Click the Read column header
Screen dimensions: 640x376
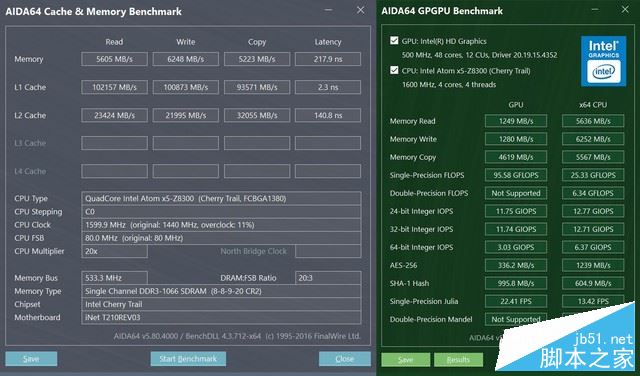coord(114,42)
